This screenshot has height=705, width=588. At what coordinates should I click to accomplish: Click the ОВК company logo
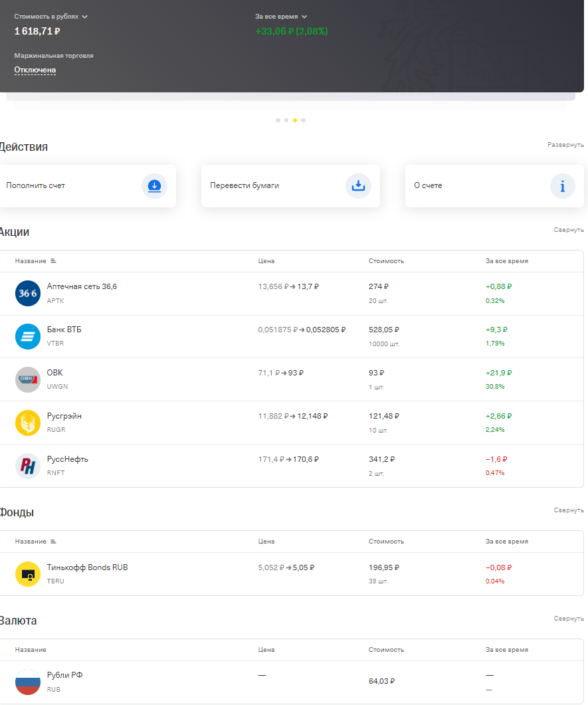click(28, 379)
